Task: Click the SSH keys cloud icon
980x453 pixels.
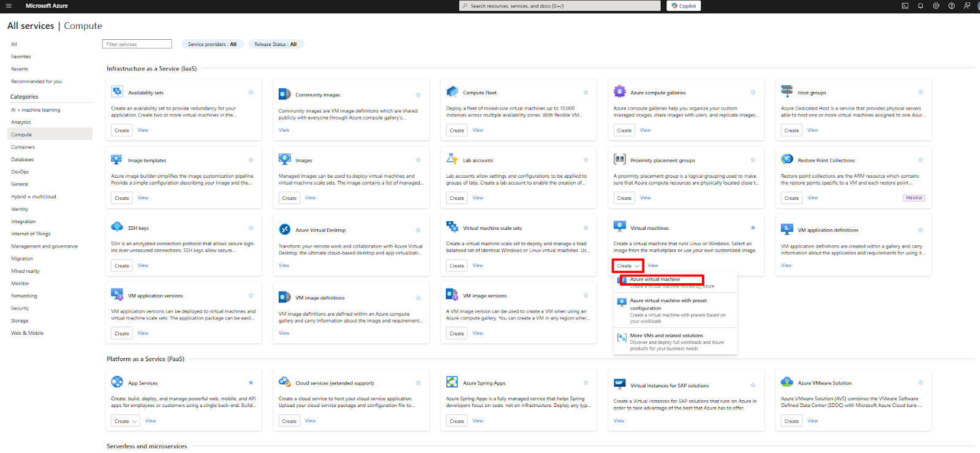Action: pos(117,227)
